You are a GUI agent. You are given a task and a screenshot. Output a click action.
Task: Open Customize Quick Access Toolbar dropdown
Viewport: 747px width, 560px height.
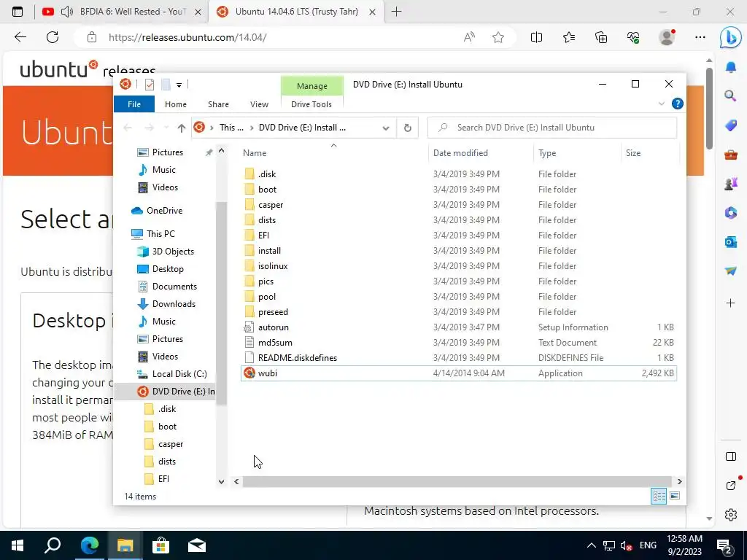179,85
